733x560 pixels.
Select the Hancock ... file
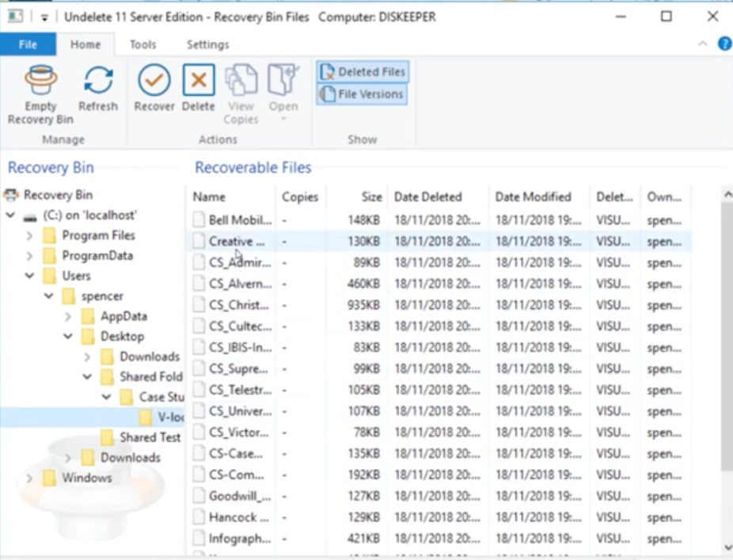239,517
